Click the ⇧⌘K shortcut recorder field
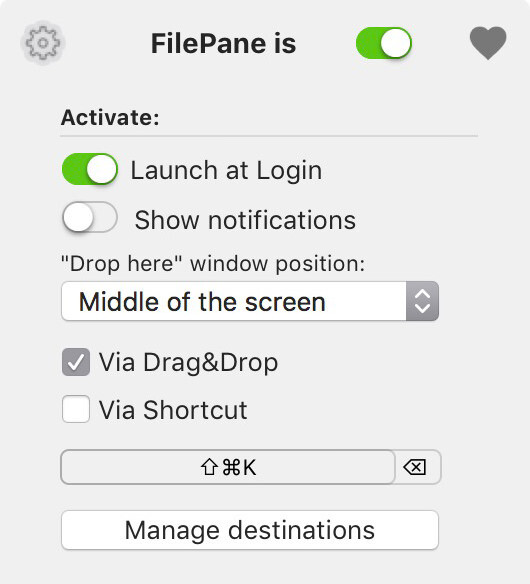This screenshot has height=584, width=530. [x=228, y=467]
